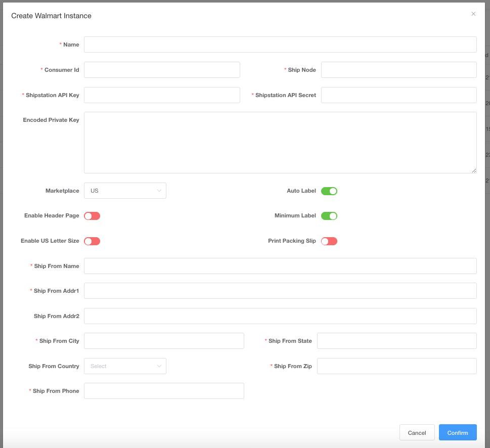Enable US Letter Size toggle

click(x=92, y=241)
